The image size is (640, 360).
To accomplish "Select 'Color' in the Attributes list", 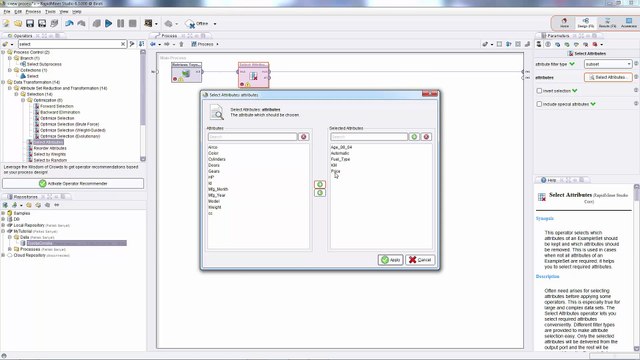I will click(x=213, y=153).
